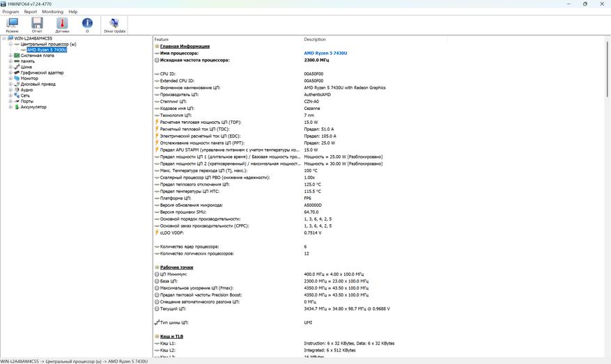Select the '64.70.0' SMU firmware value
This screenshot has height=364, width=611.
[x=311, y=212]
